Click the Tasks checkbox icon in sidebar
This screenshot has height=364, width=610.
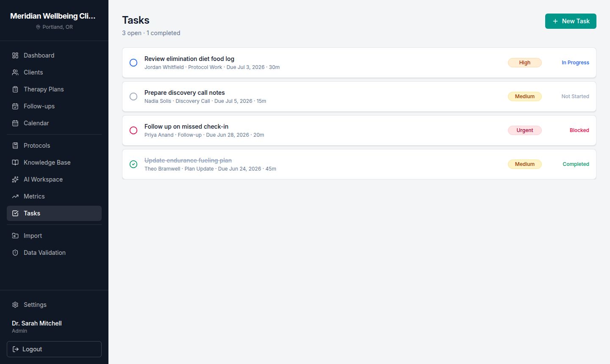coord(15,213)
